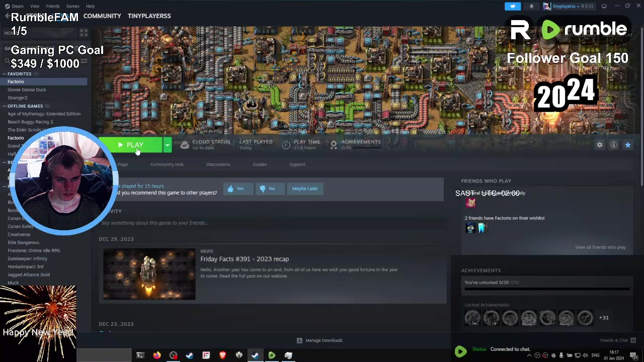The height and width of the screenshot is (362, 644).
Task: Show hidden system tray icons
Action: (x=529, y=355)
